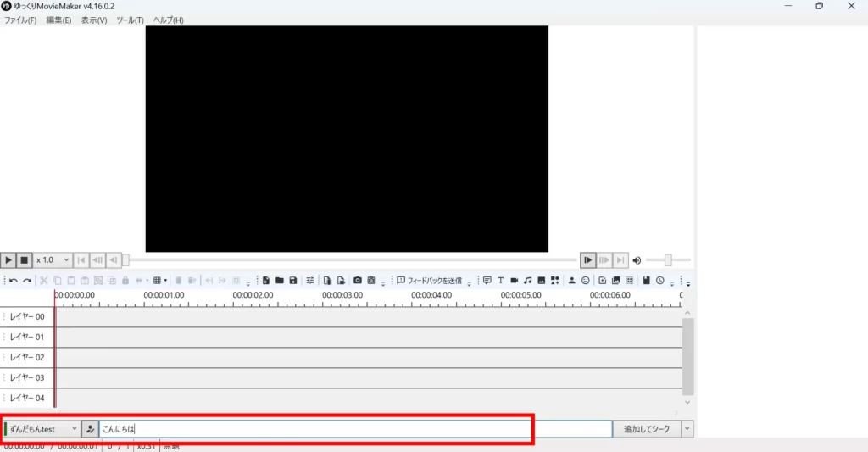Image resolution: width=868 pixels, height=452 pixels.
Task: Click the scissors Cut icon
Action: 44,281
